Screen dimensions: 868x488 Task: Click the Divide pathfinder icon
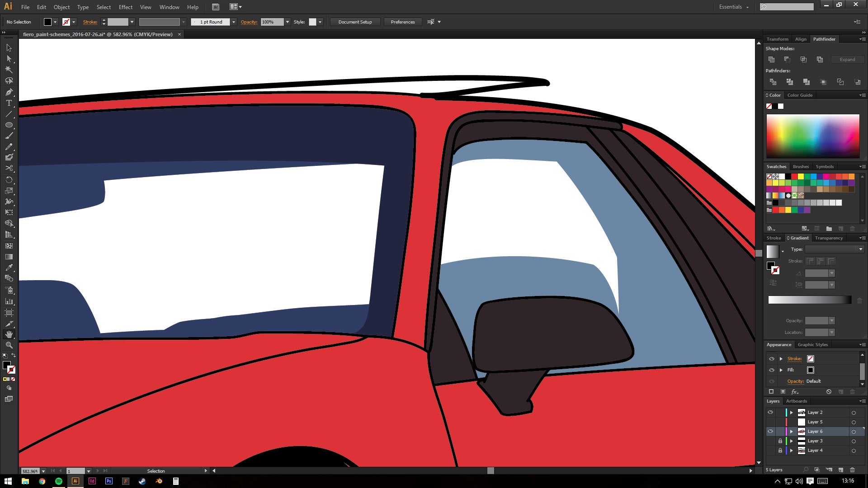pyautogui.click(x=773, y=82)
